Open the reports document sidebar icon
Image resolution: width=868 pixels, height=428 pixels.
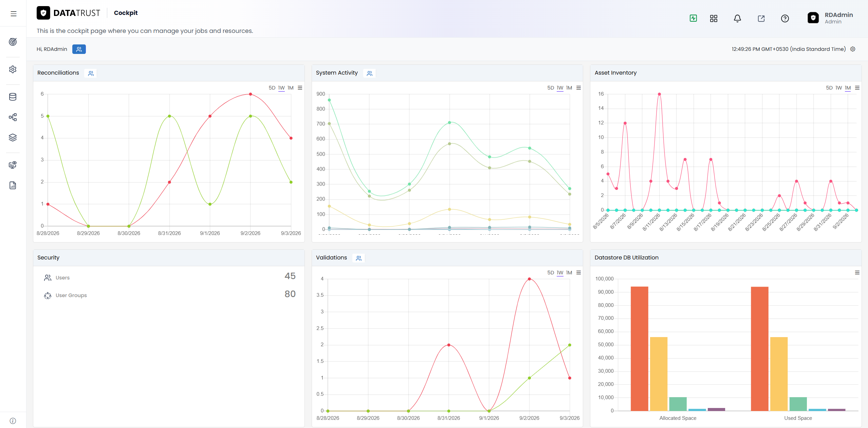click(x=13, y=185)
